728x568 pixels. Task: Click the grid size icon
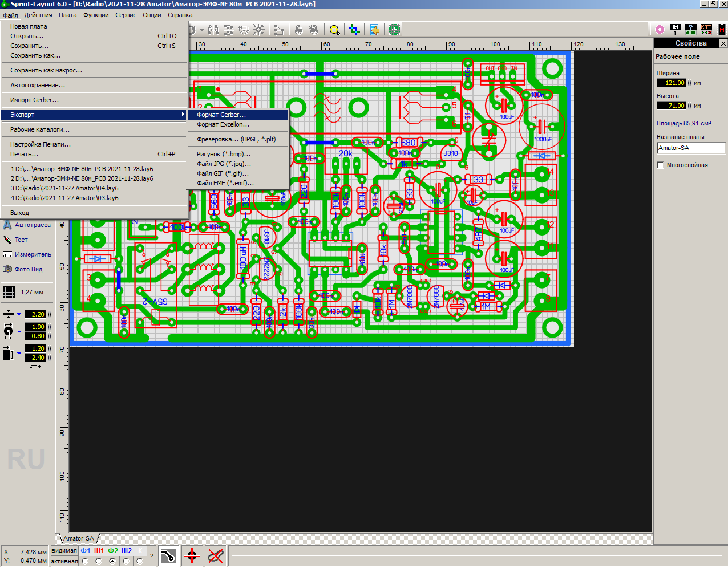(x=9, y=292)
